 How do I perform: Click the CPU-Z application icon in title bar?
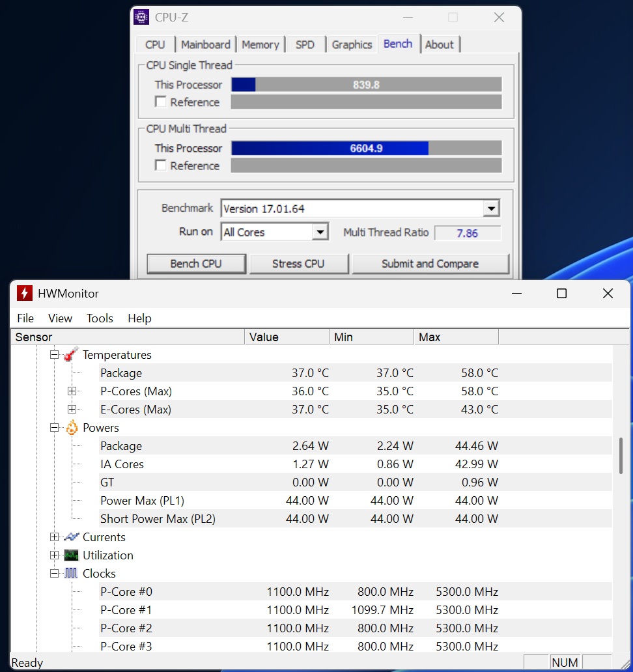tap(141, 17)
